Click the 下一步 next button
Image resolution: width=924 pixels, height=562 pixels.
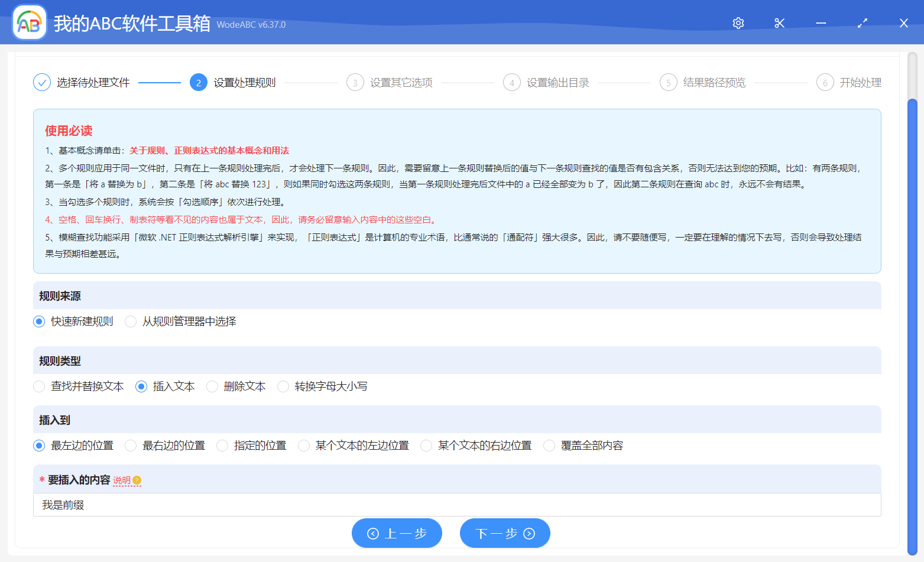coord(505,534)
